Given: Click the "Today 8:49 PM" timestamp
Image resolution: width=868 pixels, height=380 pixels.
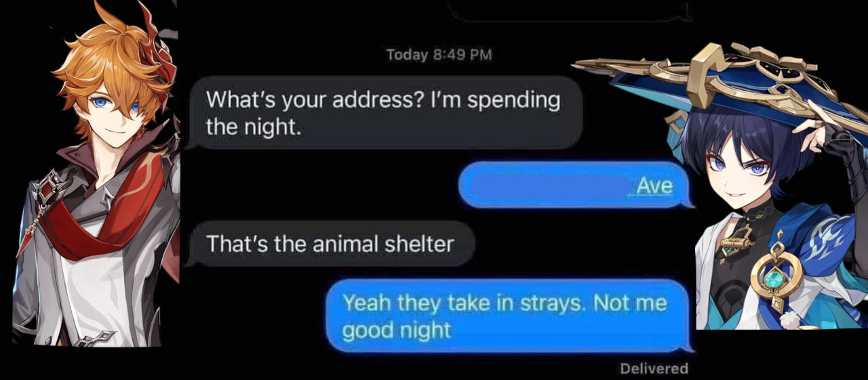Looking at the screenshot, I should pos(439,54).
